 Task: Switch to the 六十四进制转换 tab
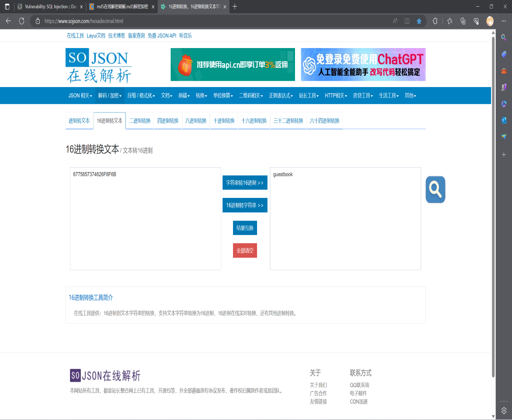325,120
